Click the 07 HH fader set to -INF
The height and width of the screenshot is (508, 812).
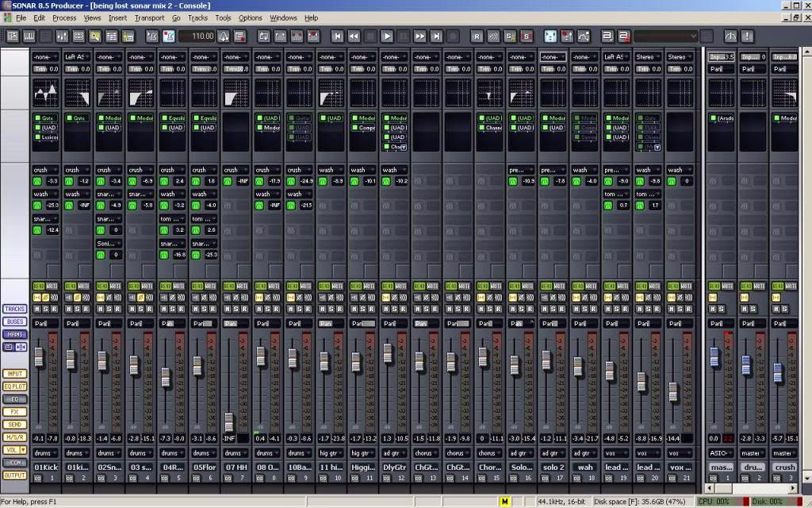pos(229,422)
